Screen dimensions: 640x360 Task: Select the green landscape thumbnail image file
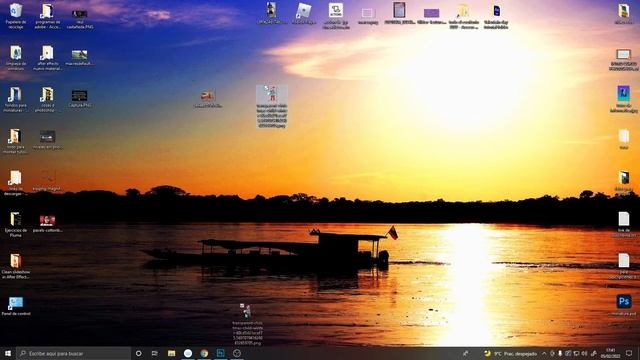pyautogui.click(x=79, y=58)
